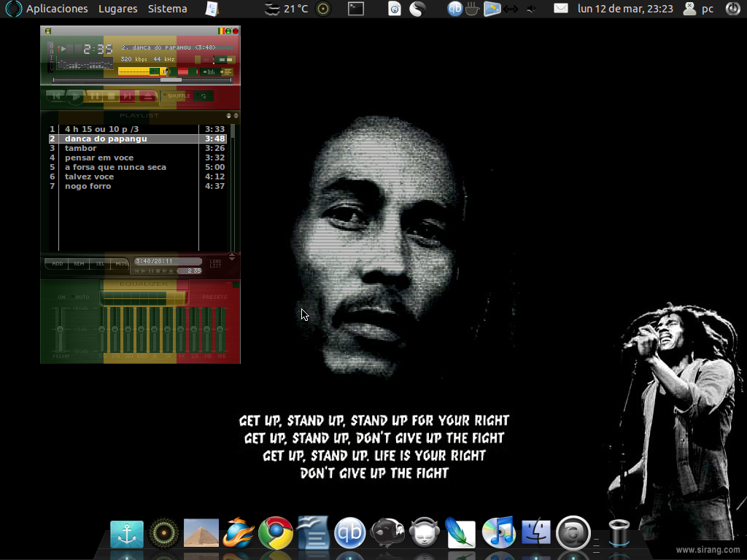Enable equalizer AUTO mode
Image resolution: width=747 pixels, height=560 pixels.
click(x=80, y=297)
